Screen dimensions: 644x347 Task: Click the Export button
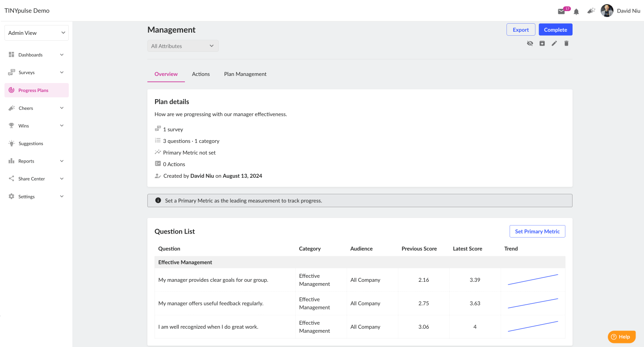pyautogui.click(x=521, y=30)
